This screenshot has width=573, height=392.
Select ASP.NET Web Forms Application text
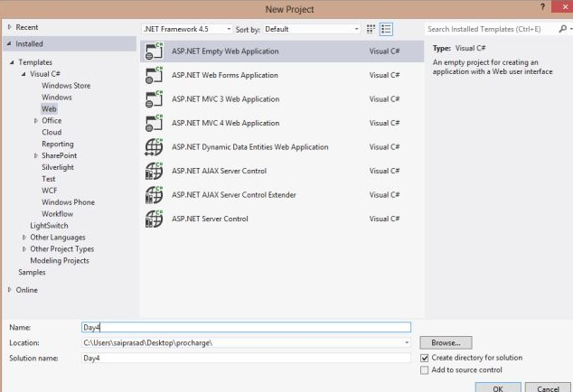[225, 75]
